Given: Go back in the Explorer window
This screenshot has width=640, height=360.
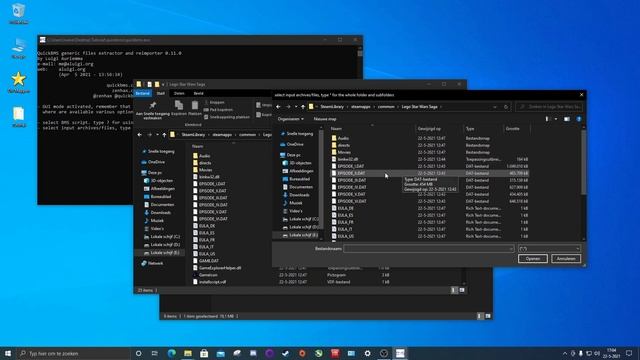Looking at the screenshot, I should (x=140, y=135).
